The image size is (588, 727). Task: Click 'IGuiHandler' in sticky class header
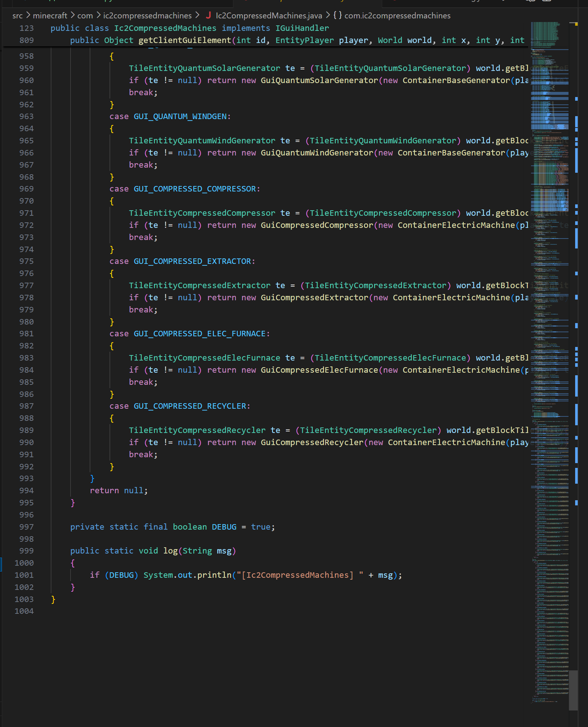point(302,28)
